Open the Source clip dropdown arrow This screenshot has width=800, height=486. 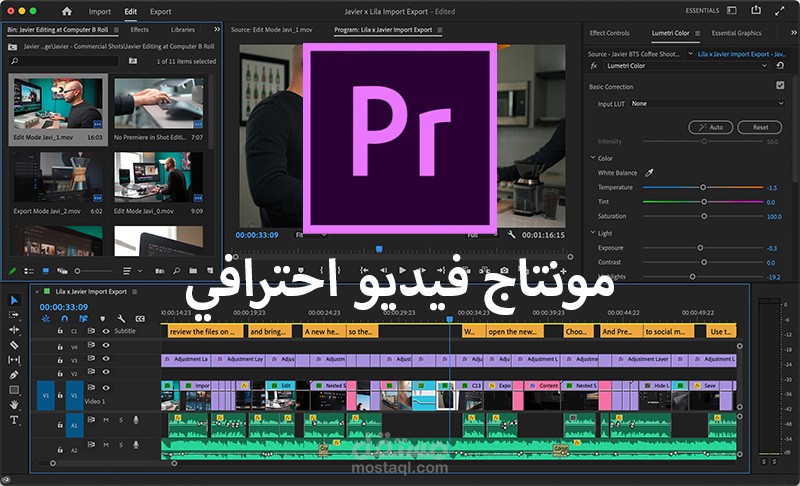click(690, 54)
